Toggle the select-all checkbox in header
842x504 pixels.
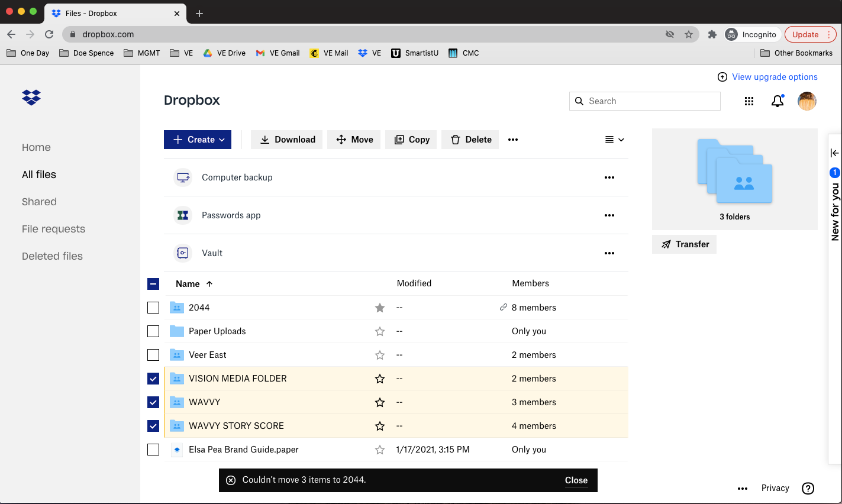(x=153, y=284)
